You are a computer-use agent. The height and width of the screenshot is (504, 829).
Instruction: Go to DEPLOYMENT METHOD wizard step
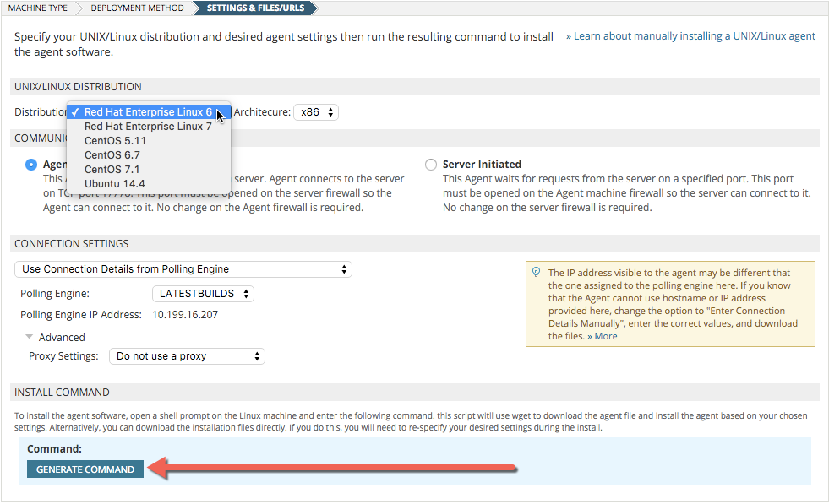point(138,8)
